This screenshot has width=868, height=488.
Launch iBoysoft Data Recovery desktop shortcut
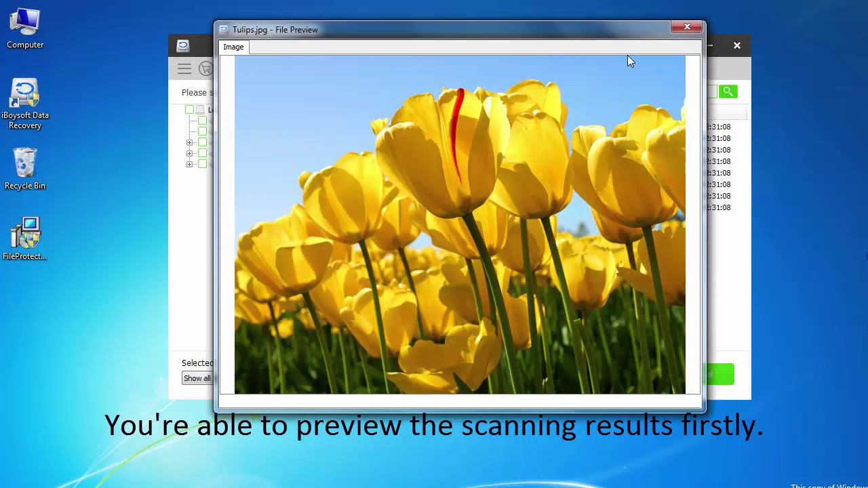pos(25,104)
